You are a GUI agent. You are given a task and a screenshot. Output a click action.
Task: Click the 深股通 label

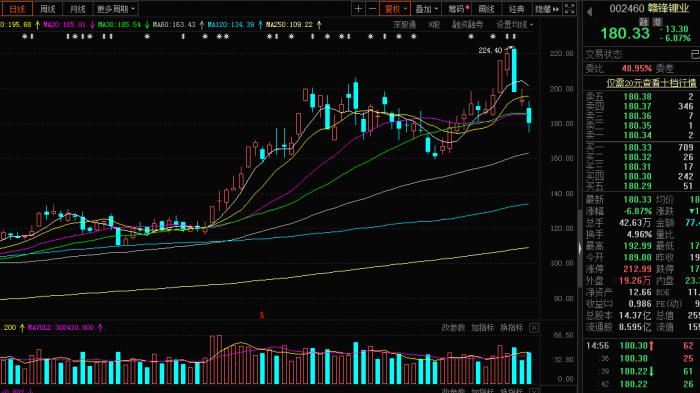pos(404,25)
